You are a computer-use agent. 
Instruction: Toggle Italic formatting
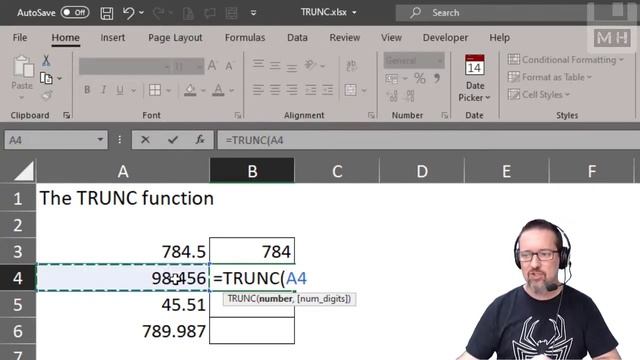(103, 90)
